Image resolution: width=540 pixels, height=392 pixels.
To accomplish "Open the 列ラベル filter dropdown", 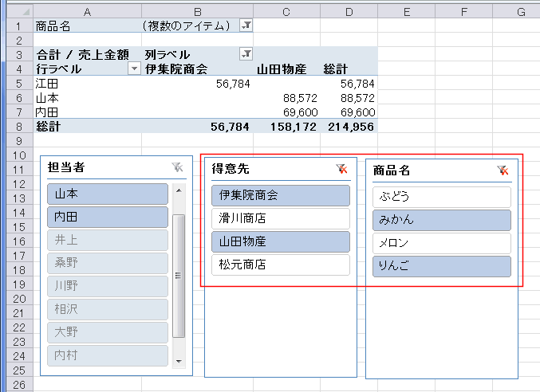I will pyautogui.click(x=246, y=54).
